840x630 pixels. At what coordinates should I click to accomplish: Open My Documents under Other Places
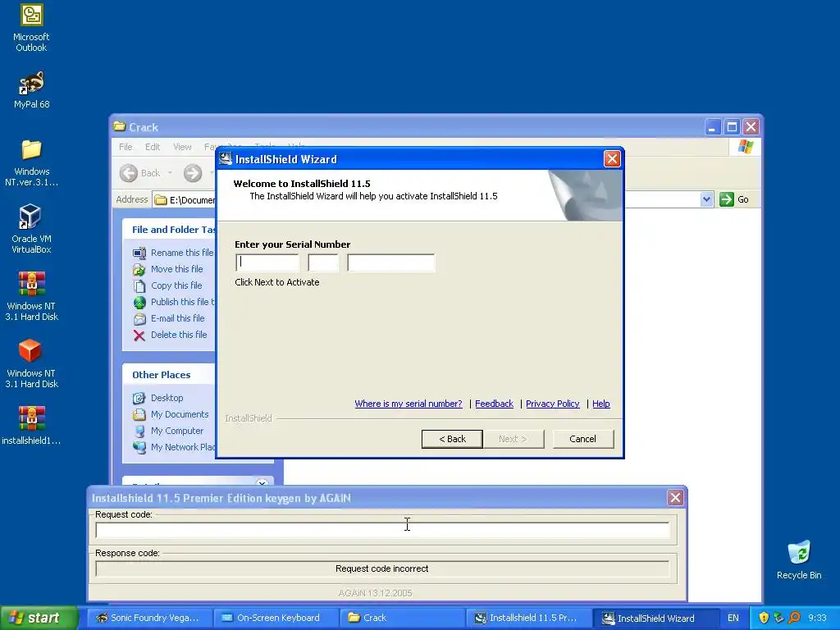171,414
